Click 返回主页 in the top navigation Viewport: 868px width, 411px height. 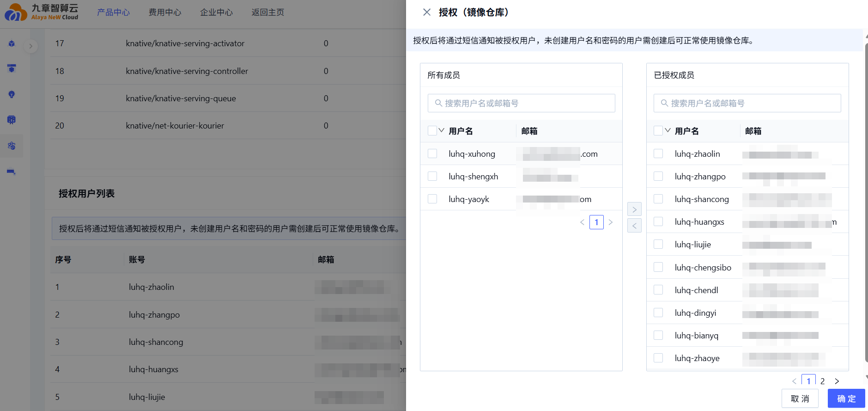268,12
